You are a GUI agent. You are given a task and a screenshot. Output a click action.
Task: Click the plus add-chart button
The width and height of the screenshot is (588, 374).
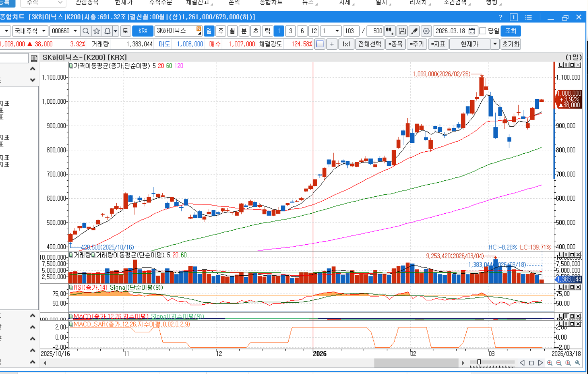[332, 44]
